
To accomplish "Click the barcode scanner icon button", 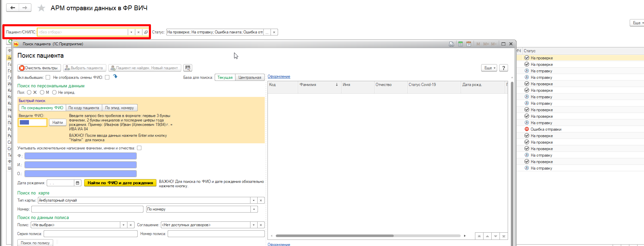I will (x=188, y=68).
